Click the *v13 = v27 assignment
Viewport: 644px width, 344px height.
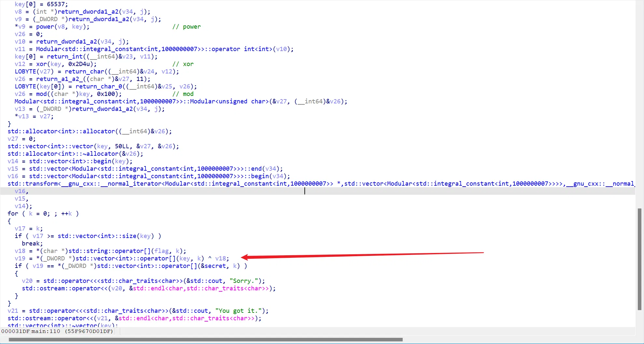coord(34,116)
